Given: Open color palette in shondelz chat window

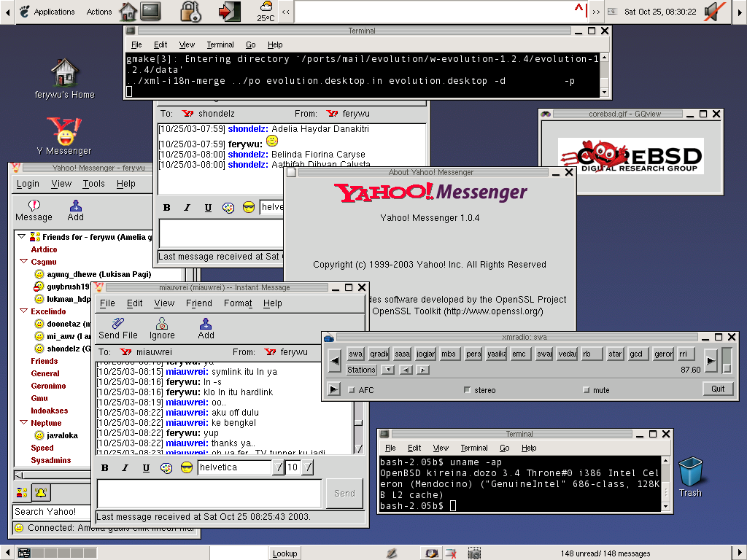Looking at the screenshot, I should click(228, 208).
